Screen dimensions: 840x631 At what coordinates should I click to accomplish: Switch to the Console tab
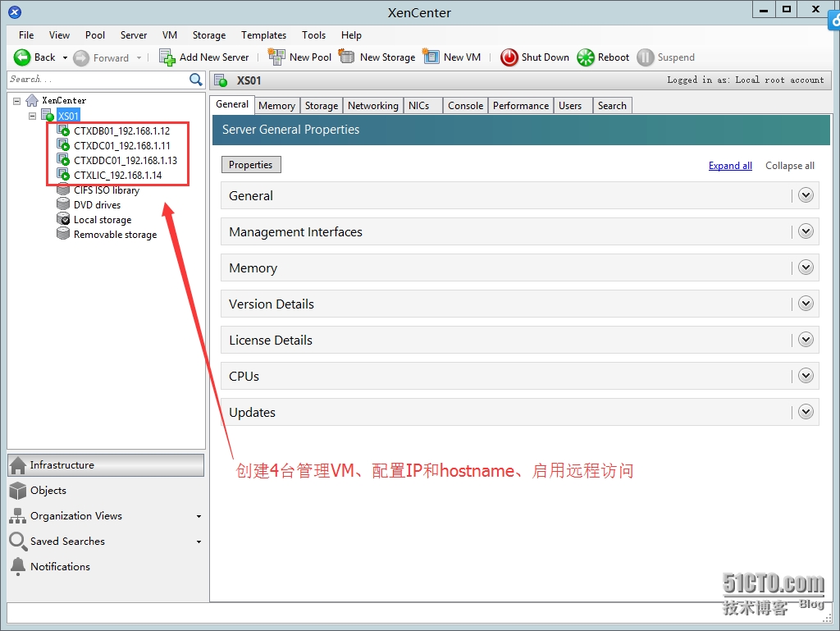(466, 106)
